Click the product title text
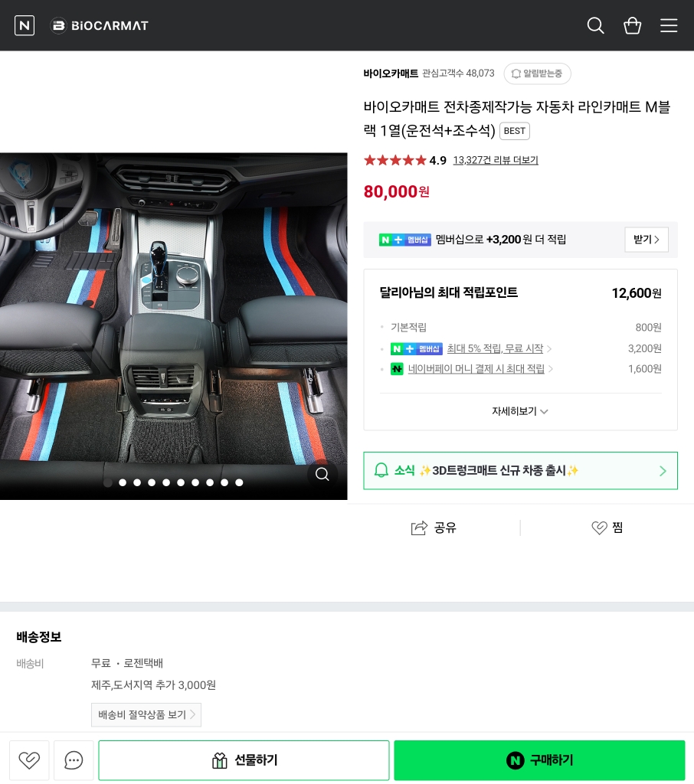 click(x=516, y=119)
